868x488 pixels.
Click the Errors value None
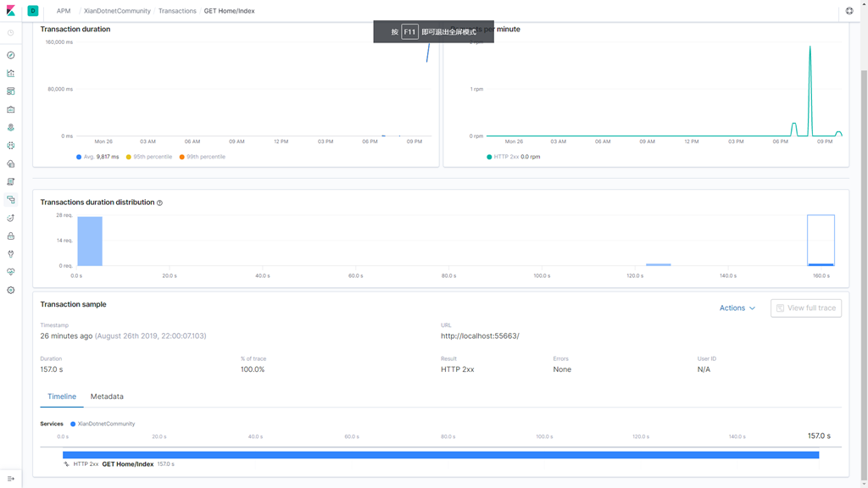click(x=562, y=369)
